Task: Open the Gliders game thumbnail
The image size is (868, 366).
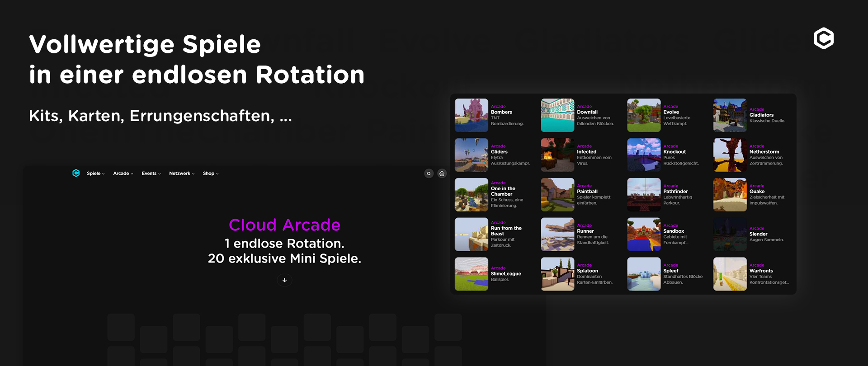Action: click(x=472, y=155)
